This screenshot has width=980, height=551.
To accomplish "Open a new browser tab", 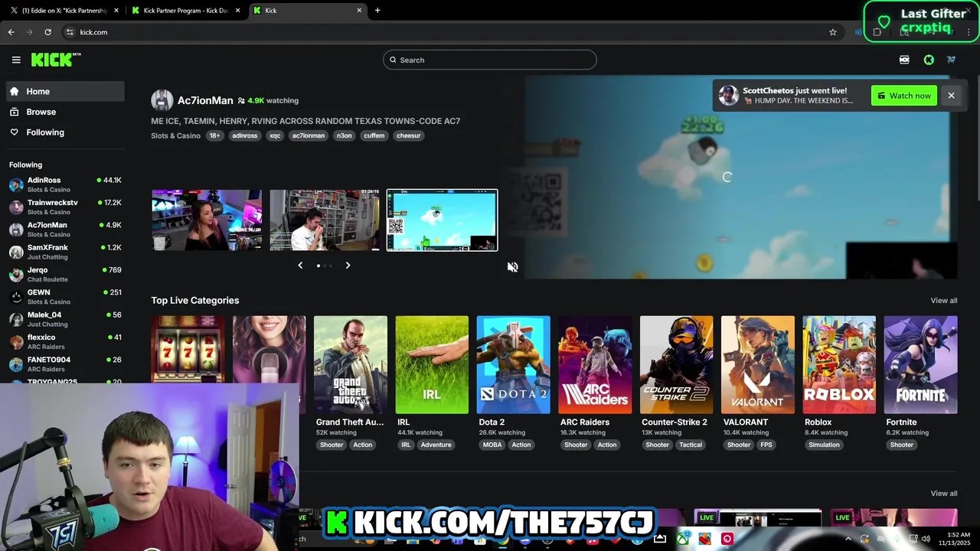I will pos(377,11).
